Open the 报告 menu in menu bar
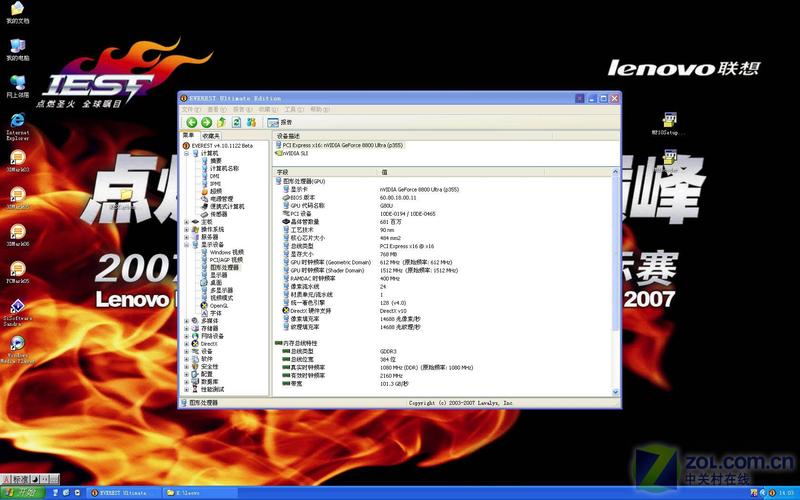Viewport: 800px width, 500px height. pyautogui.click(x=242, y=109)
